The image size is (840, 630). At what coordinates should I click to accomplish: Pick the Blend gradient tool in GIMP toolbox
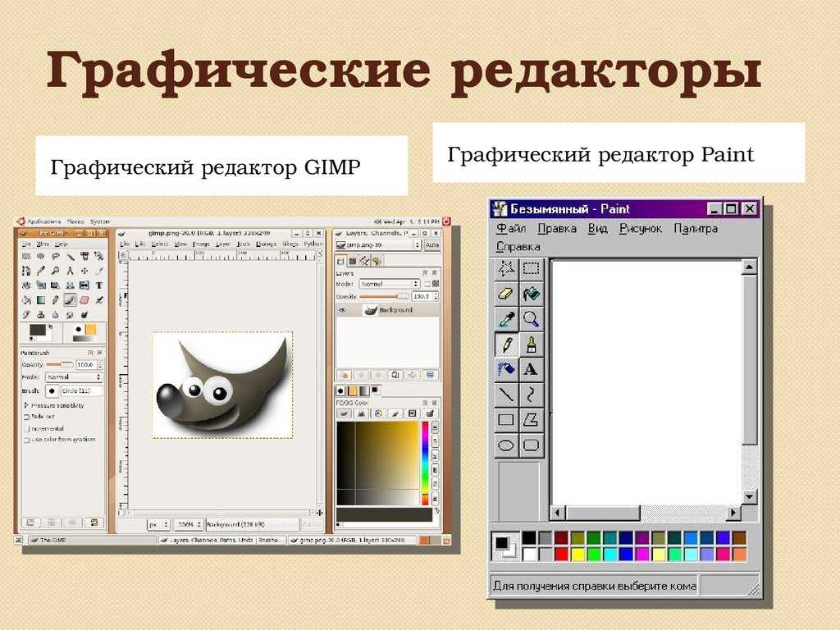41,300
